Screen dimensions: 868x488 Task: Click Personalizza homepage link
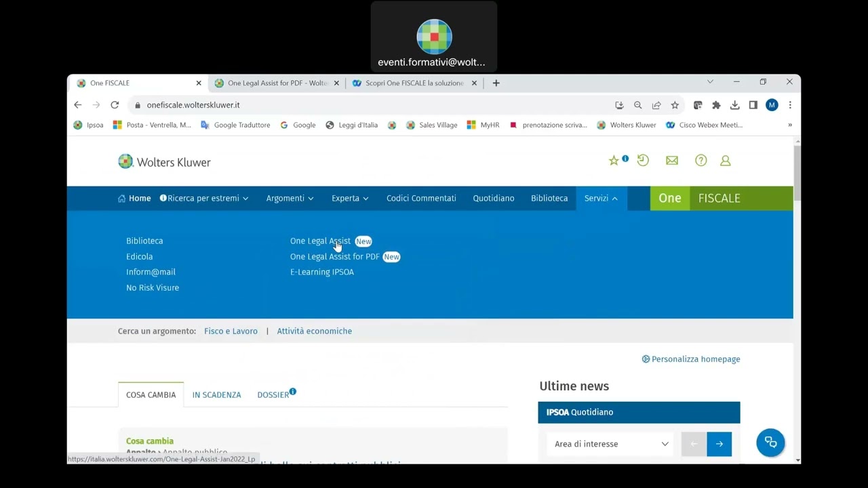click(x=691, y=359)
